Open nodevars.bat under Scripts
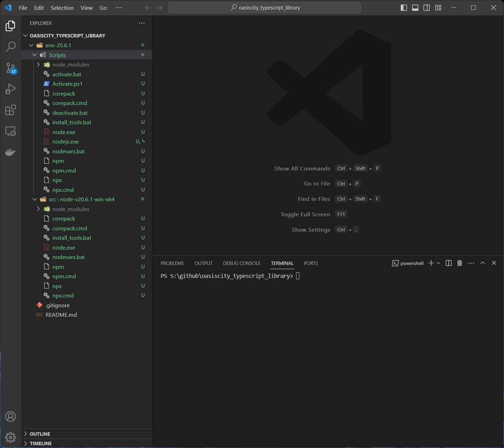The image size is (504, 448). pyautogui.click(x=86, y=151)
